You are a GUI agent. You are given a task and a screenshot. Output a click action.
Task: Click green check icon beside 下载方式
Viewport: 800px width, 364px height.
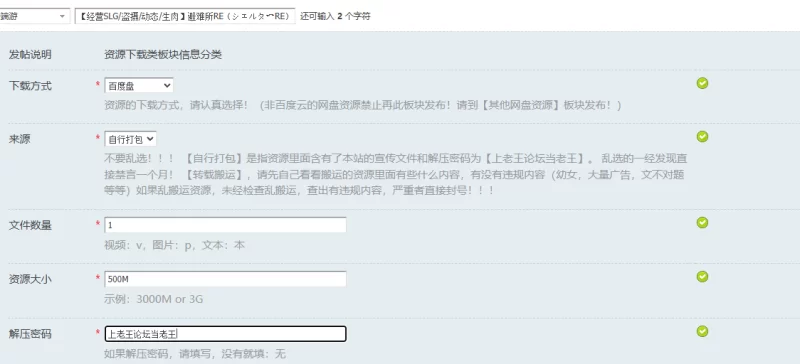[x=703, y=83]
